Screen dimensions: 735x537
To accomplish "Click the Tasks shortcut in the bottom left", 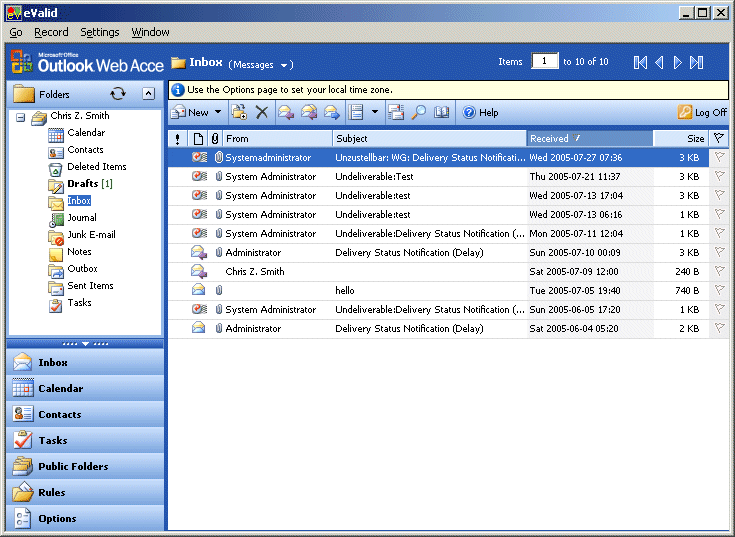I will coord(85,440).
